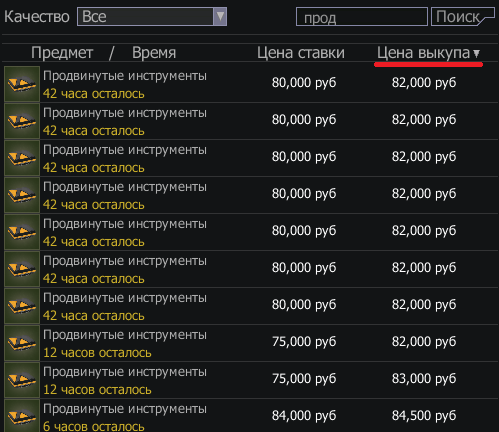Select the fourth Продвинутые инструменты listing name

125,187
